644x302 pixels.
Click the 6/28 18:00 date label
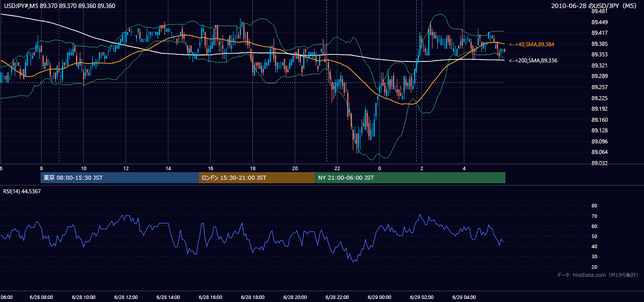[252, 297]
